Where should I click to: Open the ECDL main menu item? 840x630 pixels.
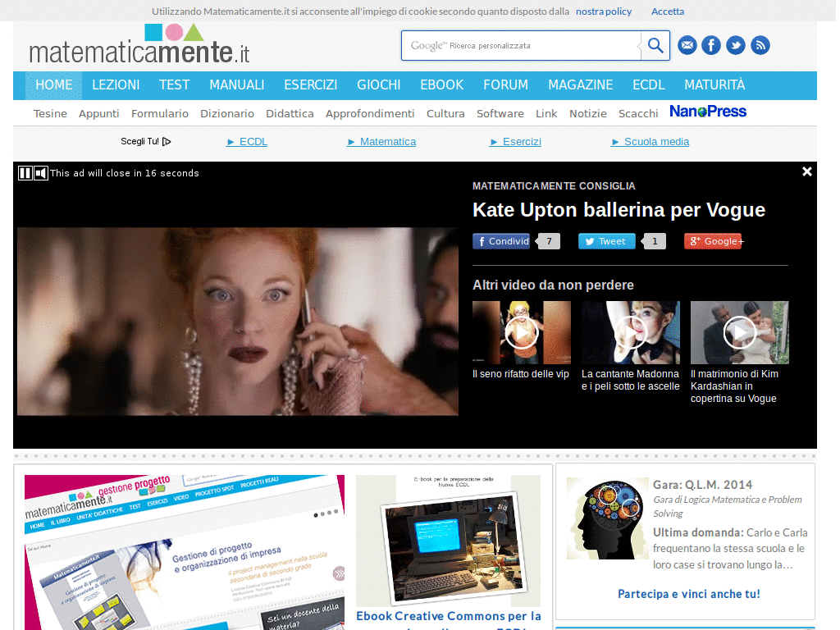coord(648,85)
